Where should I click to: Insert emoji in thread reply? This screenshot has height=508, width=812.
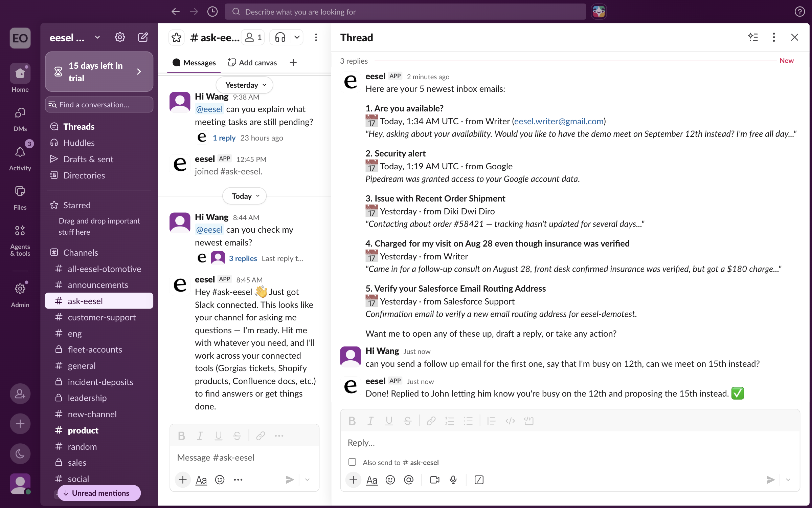(x=390, y=480)
